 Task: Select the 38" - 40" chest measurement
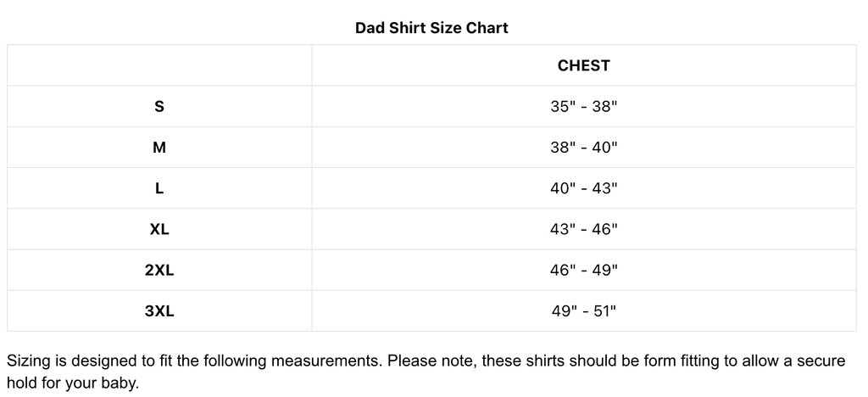[583, 148]
